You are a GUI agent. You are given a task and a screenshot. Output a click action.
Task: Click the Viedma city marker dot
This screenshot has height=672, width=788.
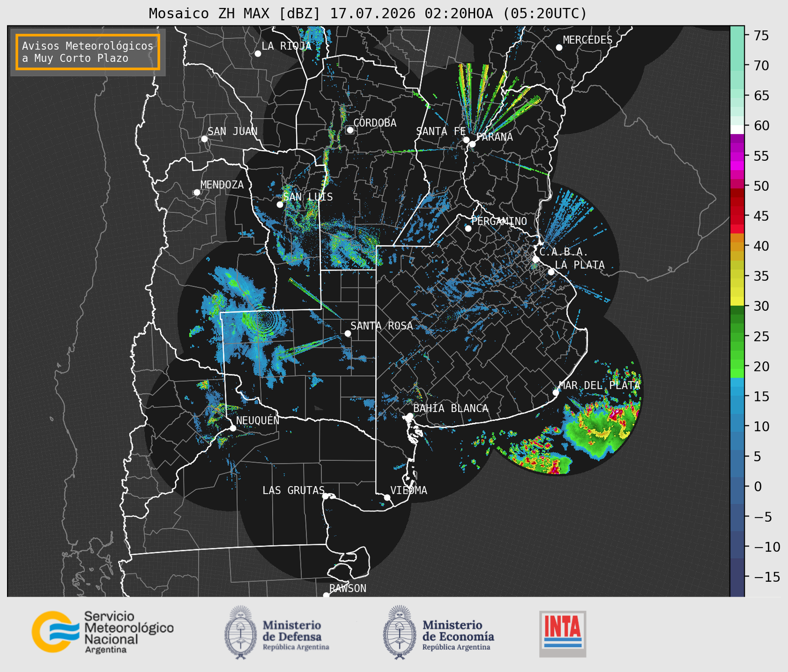click(x=387, y=497)
